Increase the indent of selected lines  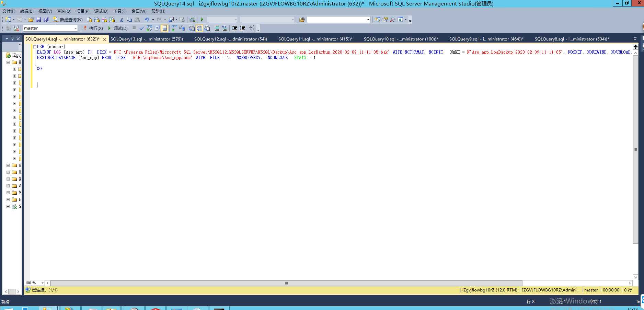tap(242, 28)
